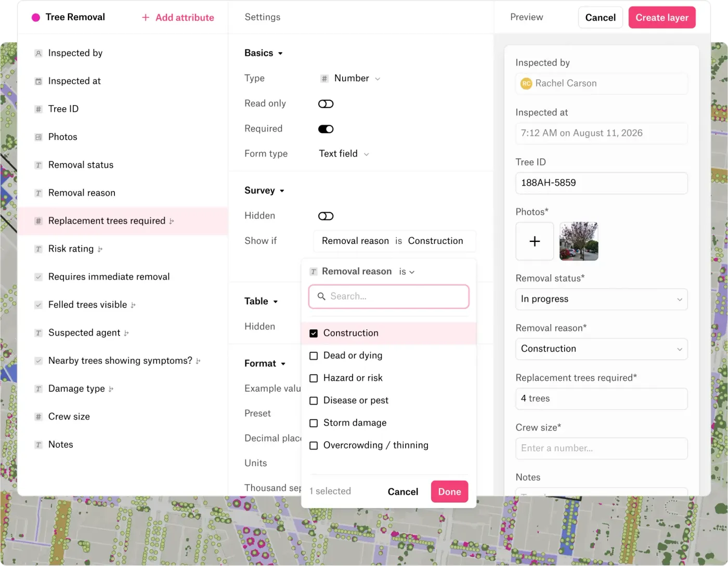Select the Risk rating attribute
The width and height of the screenshot is (728, 566).
[x=123, y=249]
